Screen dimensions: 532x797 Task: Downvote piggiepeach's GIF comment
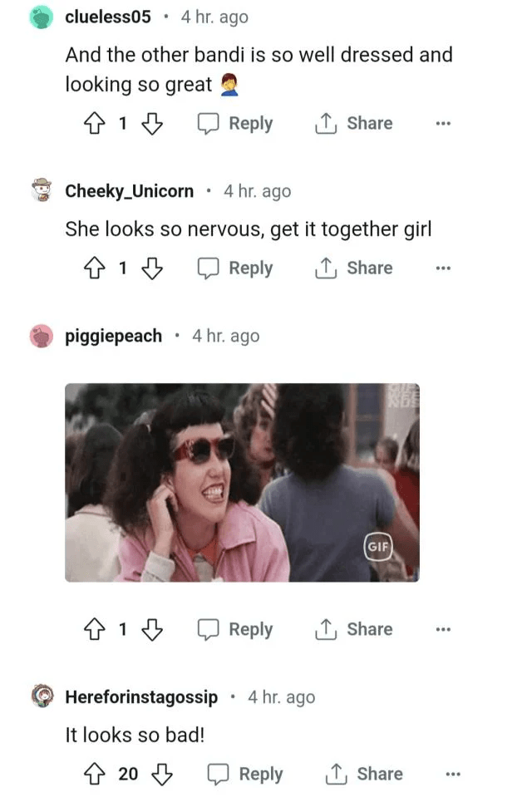[x=152, y=629]
